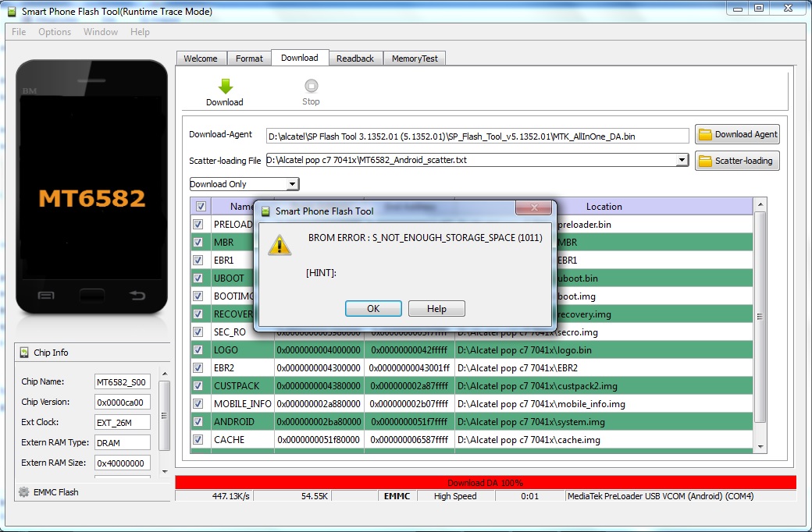Click the Chip Info panel scrollbar thumb

tap(164, 416)
